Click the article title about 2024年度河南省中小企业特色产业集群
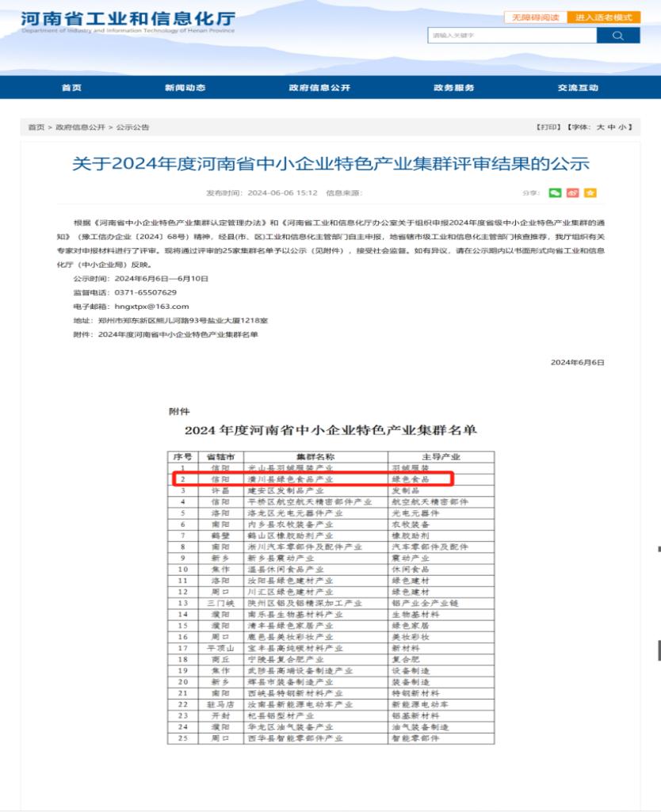 tap(330, 164)
